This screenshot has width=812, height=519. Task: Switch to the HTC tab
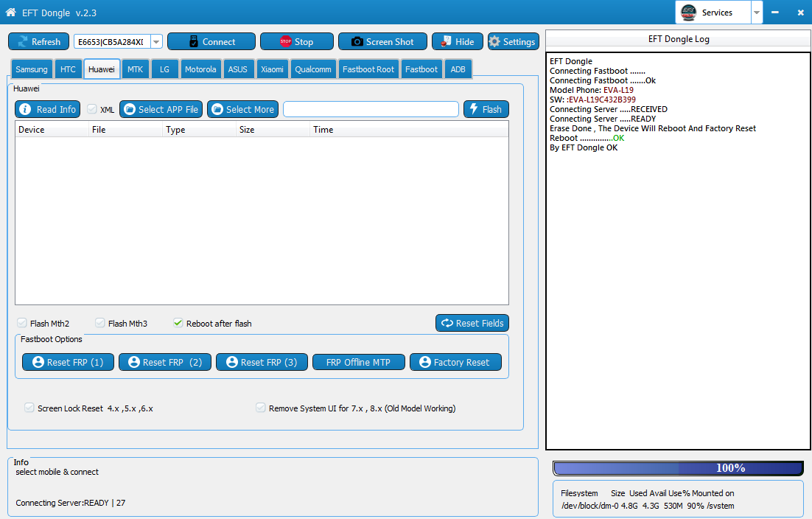pyautogui.click(x=68, y=69)
